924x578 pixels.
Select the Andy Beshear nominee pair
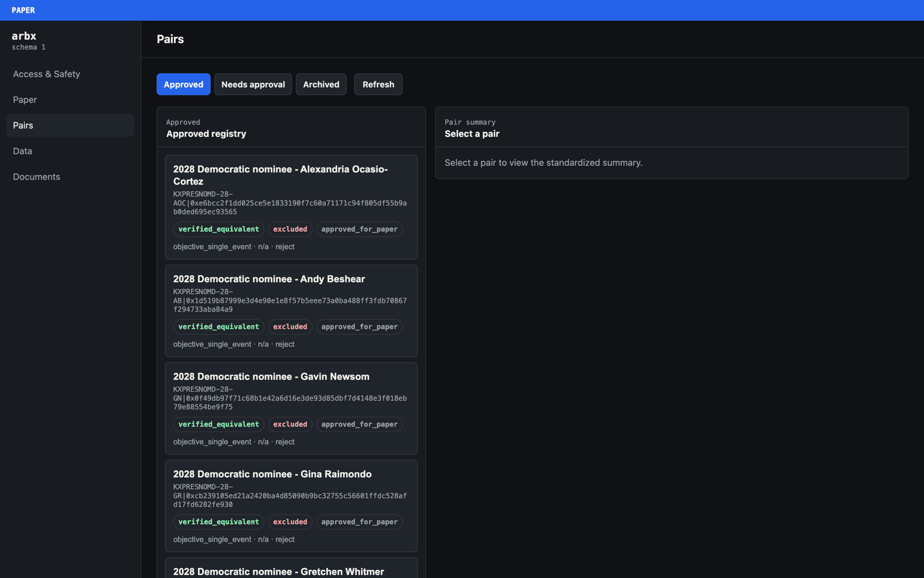(x=291, y=311)
